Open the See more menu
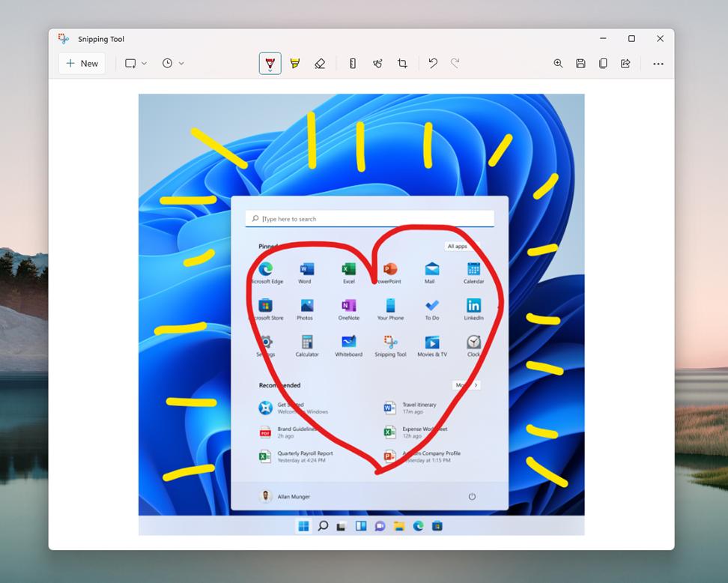 pyautogui.click(x=658, y=64)
